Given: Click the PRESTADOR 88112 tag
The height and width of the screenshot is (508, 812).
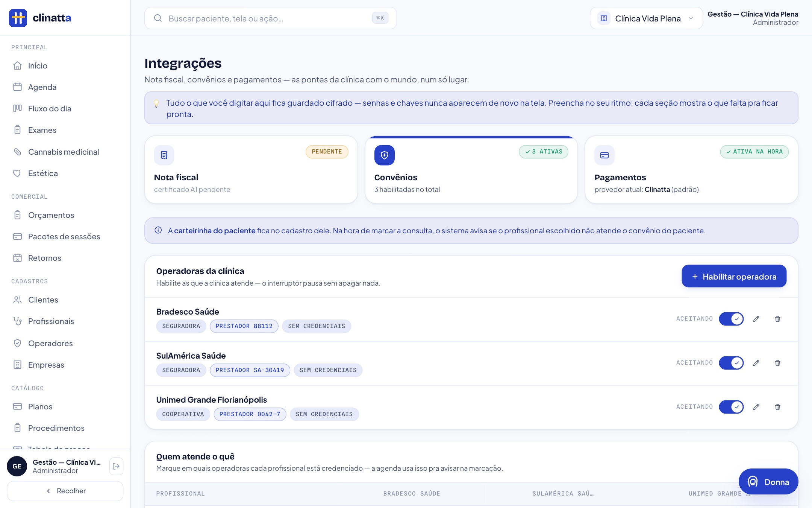Looking at the screenshot, I should click(x=244, y=326).
